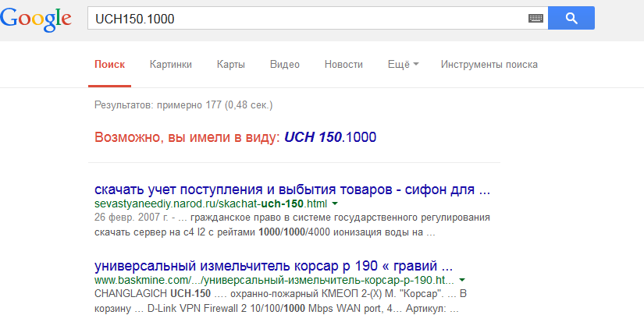Switch to the Новости tab
This screenshot has width=644, height=315.
(343, 65)
